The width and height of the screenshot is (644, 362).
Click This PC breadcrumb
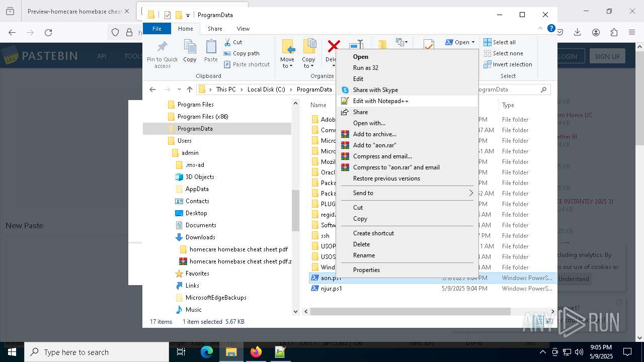coord(226,89)
